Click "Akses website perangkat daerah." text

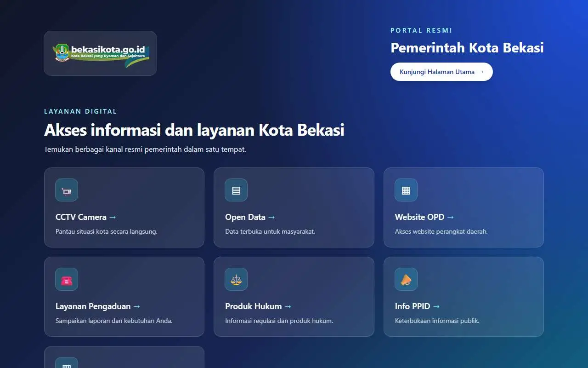[441, 231]
